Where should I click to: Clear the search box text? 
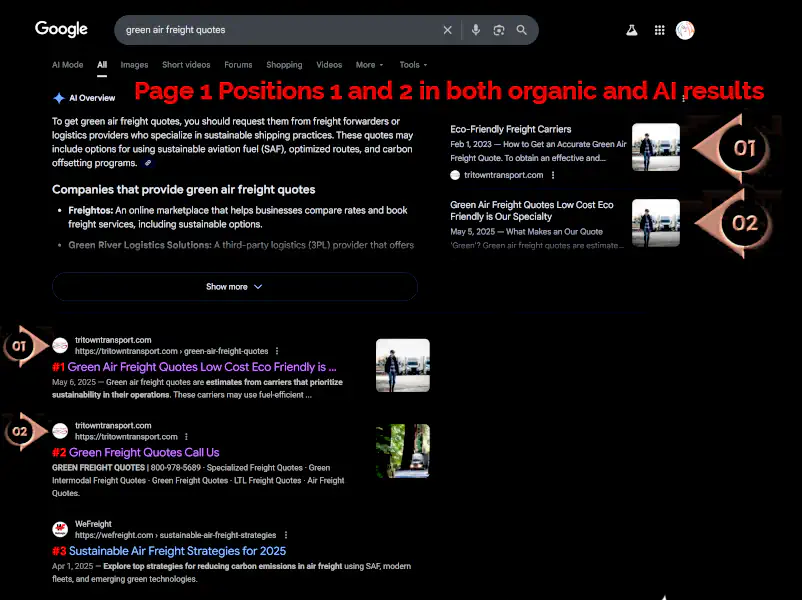(x=447, y=30)
